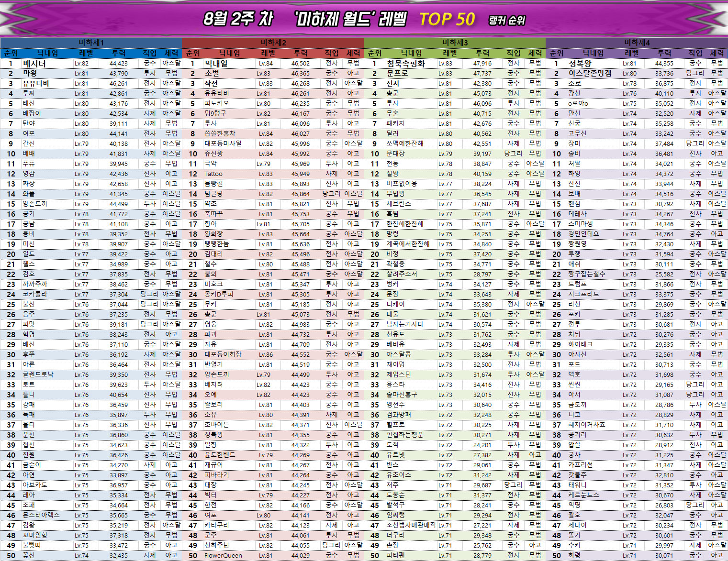This screenshot has height=561, width=728.
Task: Click FlowerQueen at rank 50 in 미하제2
Action: 223,555
